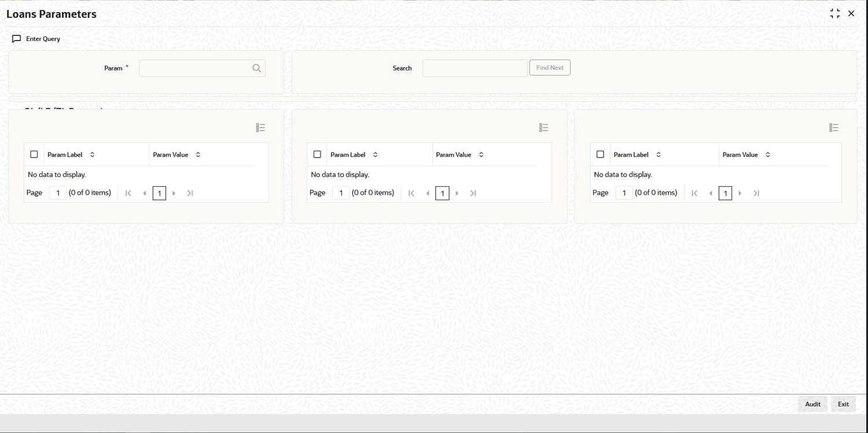Image resolution: width=868 pixels, height=433 pixels.
Task: Sort Param Label column in right grid
Action: click(658, 155)
